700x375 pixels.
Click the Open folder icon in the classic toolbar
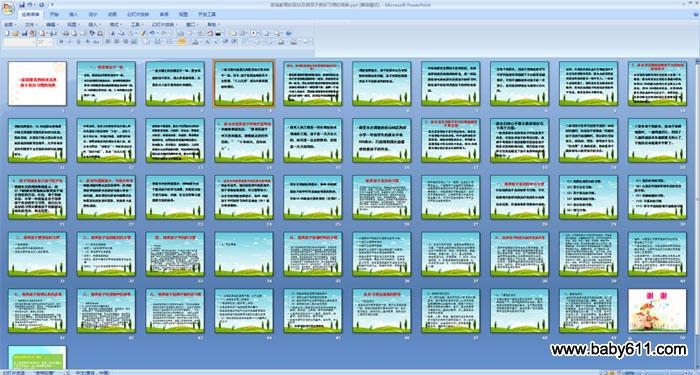tap(16, 33)
